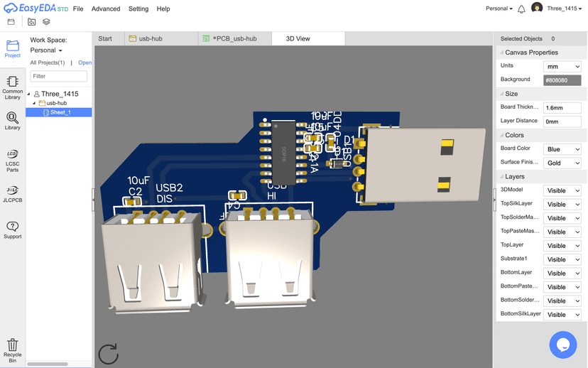Click the JLCPCB sidebar icon
The height and width of the screenshot is (368, 588).
(x=12, y=194)
